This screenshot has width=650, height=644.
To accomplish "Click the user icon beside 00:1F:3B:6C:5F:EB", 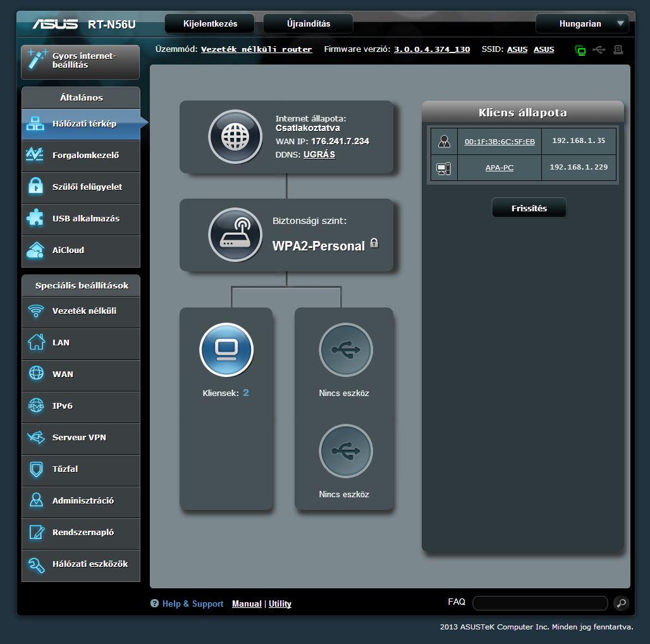I will [x=444, y=142].
